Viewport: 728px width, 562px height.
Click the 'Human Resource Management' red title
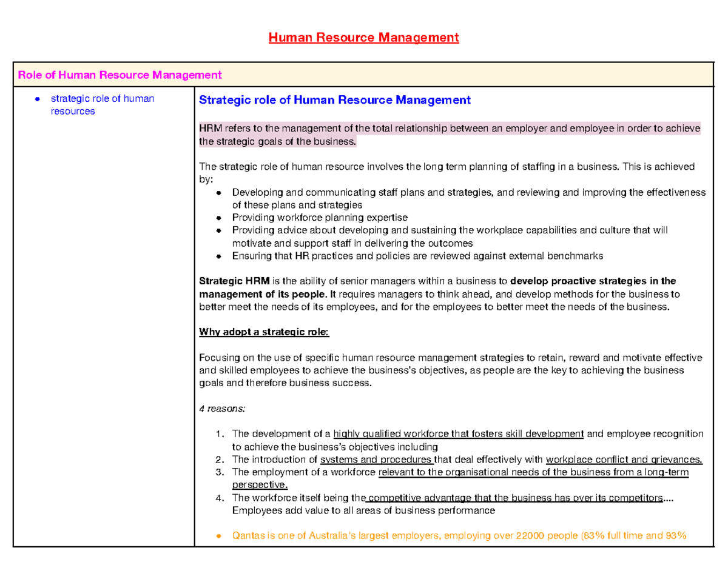tap(364, 38)
